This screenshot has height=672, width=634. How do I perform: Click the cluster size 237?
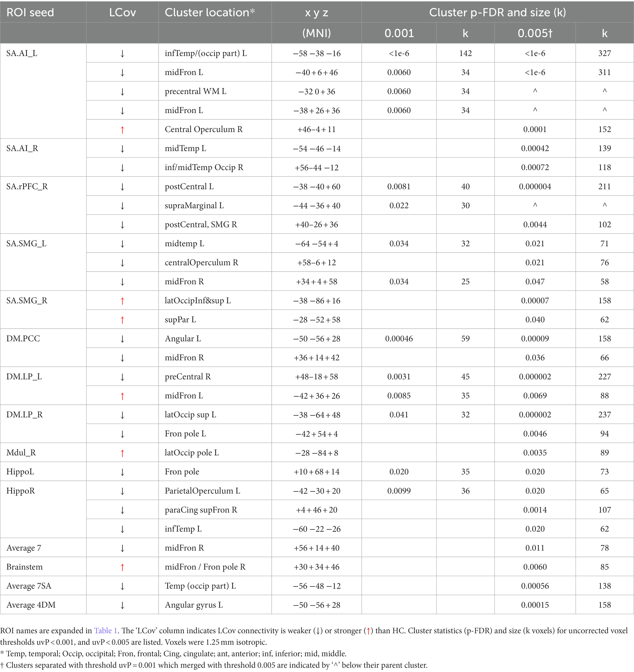[605, 415]
